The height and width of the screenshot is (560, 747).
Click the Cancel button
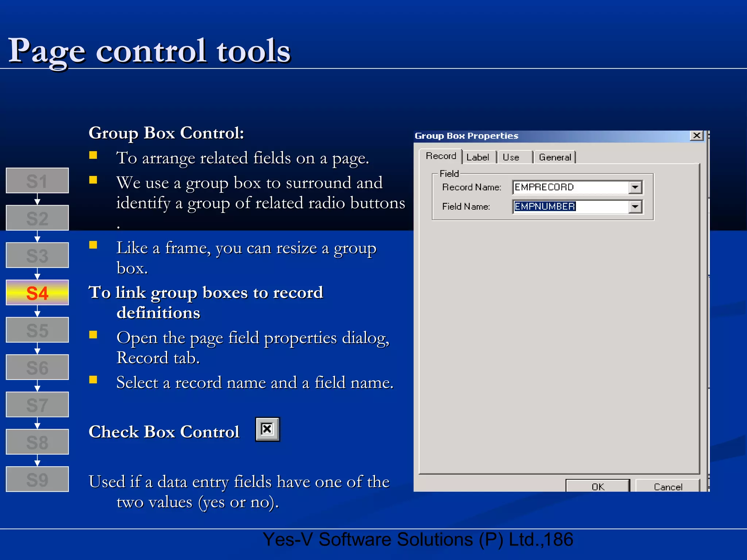coord(667,486)
